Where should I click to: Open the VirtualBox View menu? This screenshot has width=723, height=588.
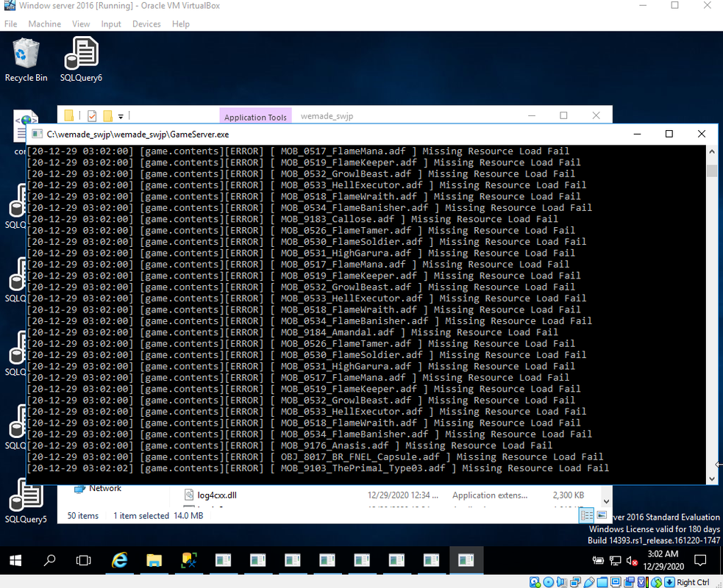click(x=81, y=24)
